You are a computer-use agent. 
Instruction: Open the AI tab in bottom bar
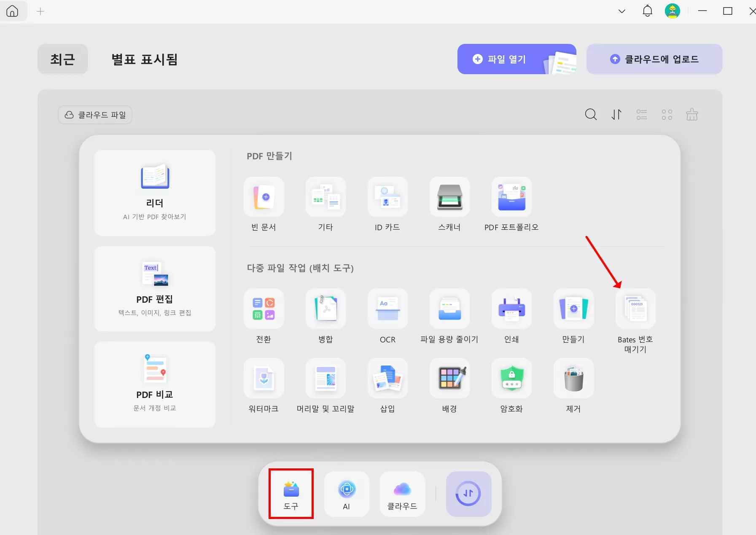click(x=347, y=494)
